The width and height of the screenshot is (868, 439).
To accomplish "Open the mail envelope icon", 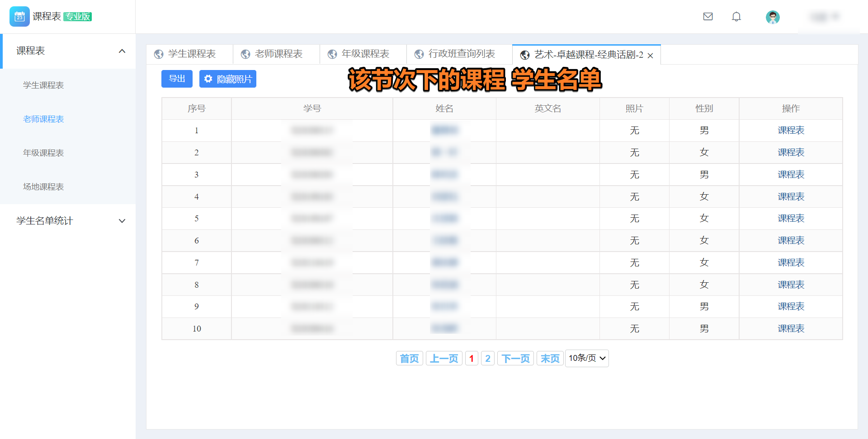I will tap(708, 17).
